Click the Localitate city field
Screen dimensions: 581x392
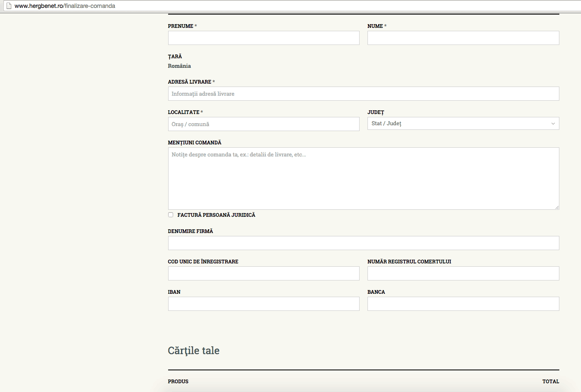pyautogui.click(x=263, y=124)
